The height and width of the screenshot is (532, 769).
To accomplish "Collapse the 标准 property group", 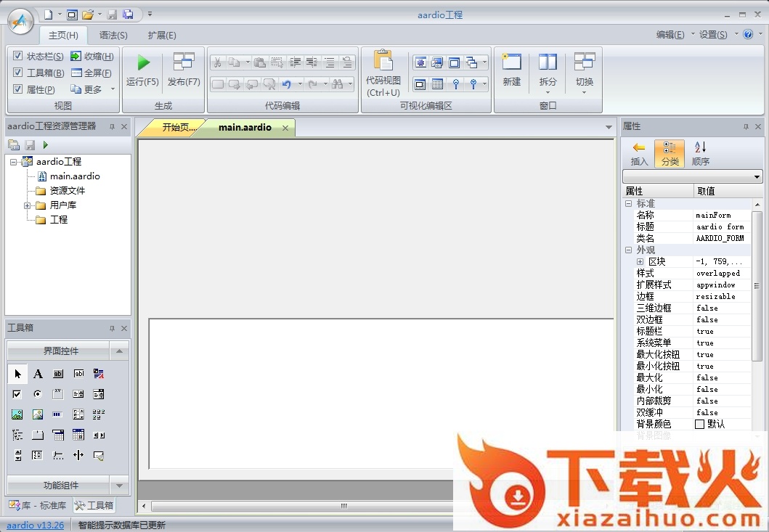I will coord(628,203).
